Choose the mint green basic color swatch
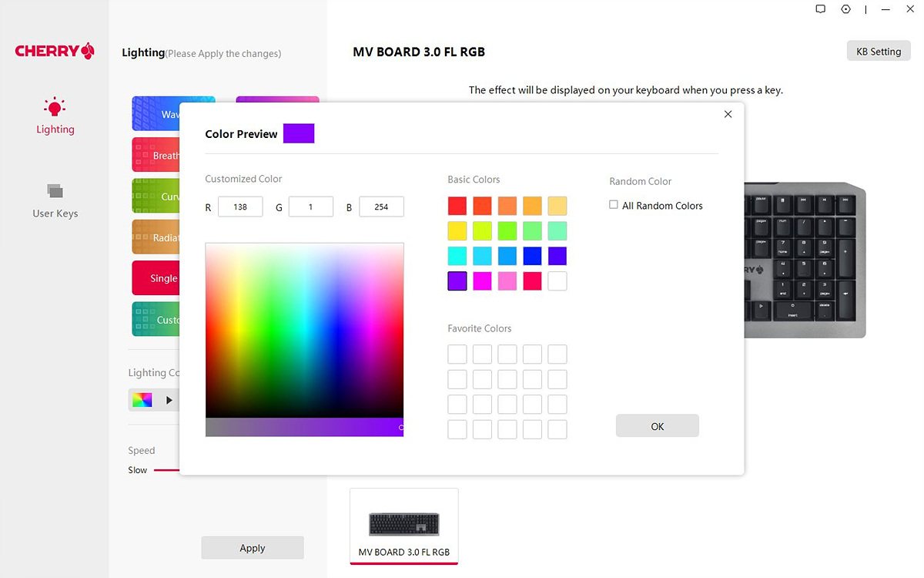This screenshot has width=924, height=578. tap(557, 230)
